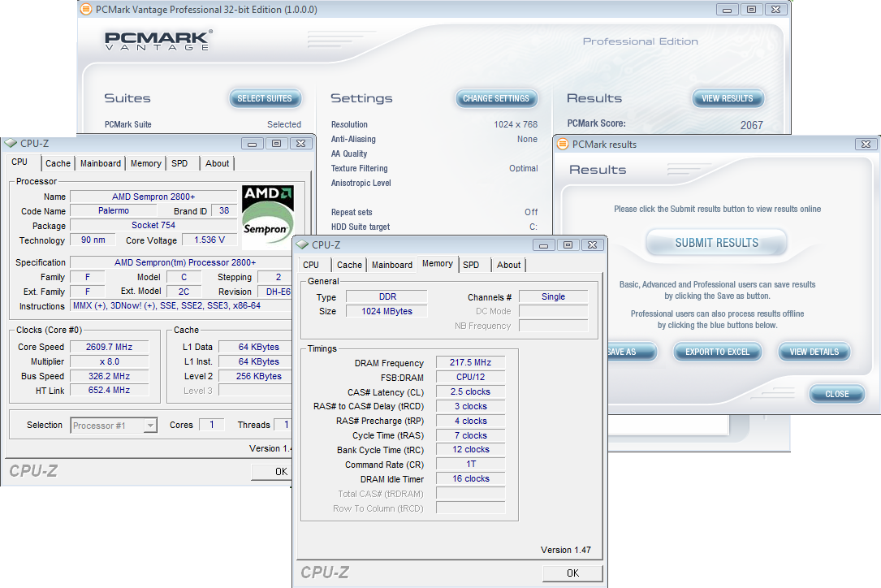The image size is (881, 588).
Task: Select Memory tab in front CPU-Z window
Action: [438, 264]
